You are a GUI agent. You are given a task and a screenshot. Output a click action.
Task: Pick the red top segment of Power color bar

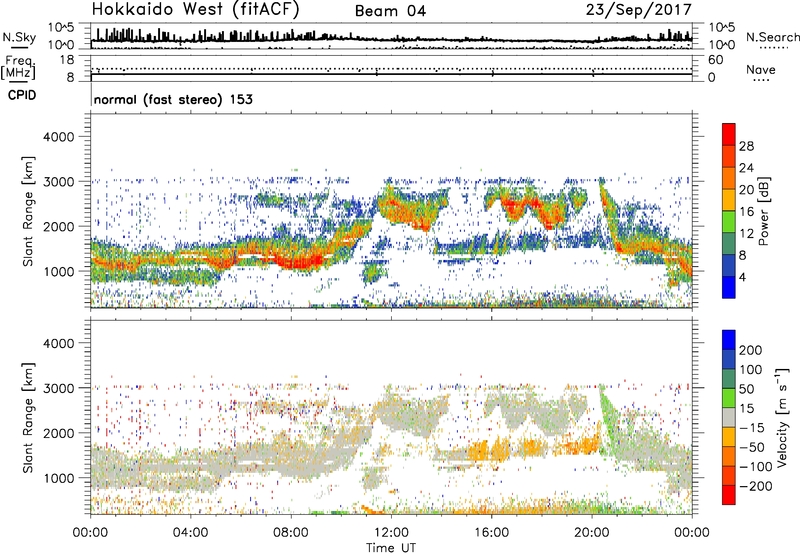click(x=729, y=134)
